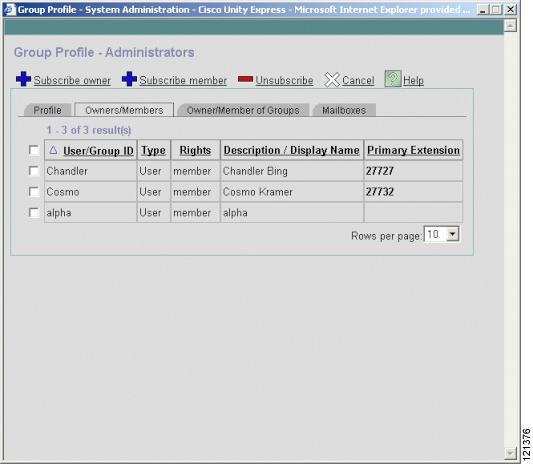Click the scrollbar down arrow at the bottom right
The width and height of the screenshot is (533, 466).
tap(510, 453)
